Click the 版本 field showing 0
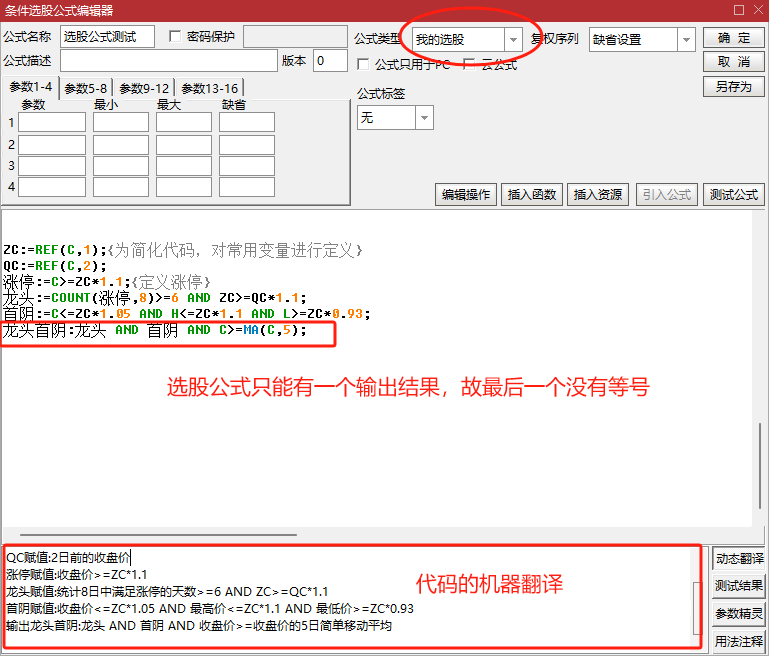 click(x=330, y=61)
